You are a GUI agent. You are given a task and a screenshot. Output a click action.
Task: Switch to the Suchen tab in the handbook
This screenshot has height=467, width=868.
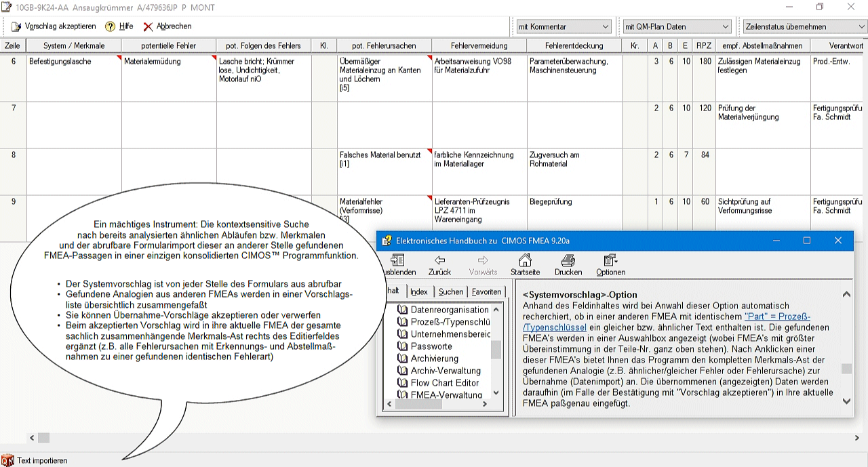(x=451, y=291)
